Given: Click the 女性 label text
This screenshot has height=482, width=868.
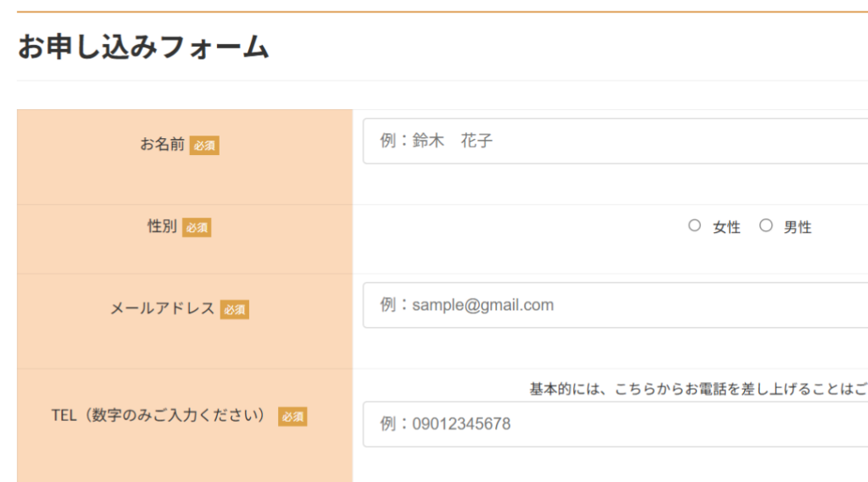Looking at the screenshot, I should (x=726, y=227).
